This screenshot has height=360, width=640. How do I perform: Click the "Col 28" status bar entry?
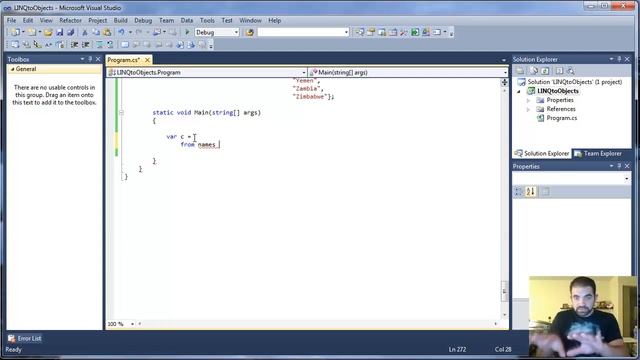pyautogui.click(x=503, y=349)
